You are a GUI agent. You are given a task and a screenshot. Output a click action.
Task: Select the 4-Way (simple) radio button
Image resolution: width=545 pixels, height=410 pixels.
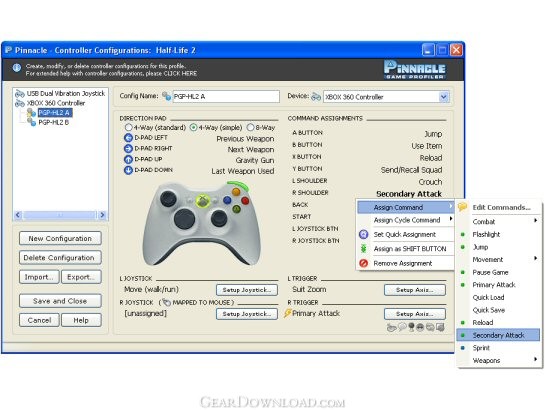tap(193, 128)
